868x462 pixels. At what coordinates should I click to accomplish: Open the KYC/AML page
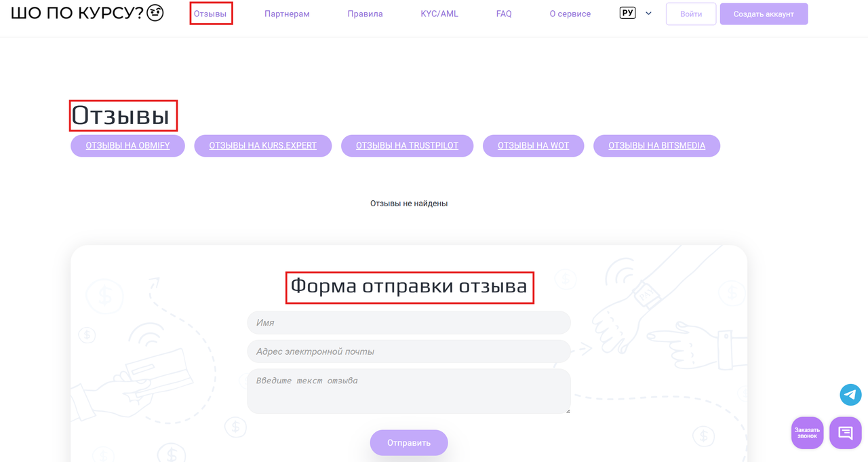439,14
